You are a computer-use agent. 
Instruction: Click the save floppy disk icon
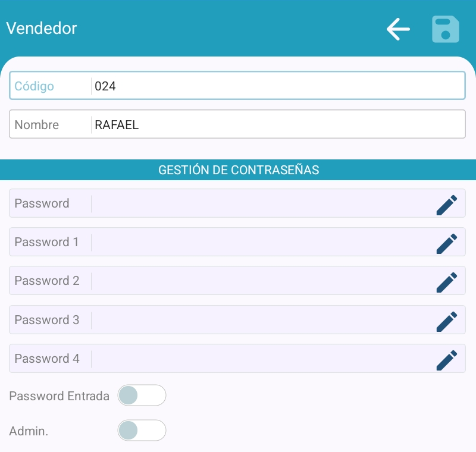pos(445,29)
